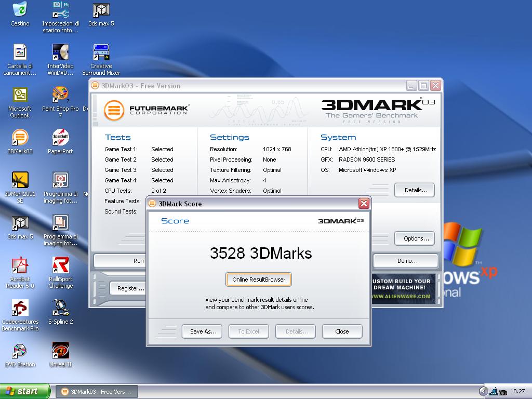This screenshot has height=399, width=532.
Task: Open the Options... dialog
Action: click(x=414, y=238)
